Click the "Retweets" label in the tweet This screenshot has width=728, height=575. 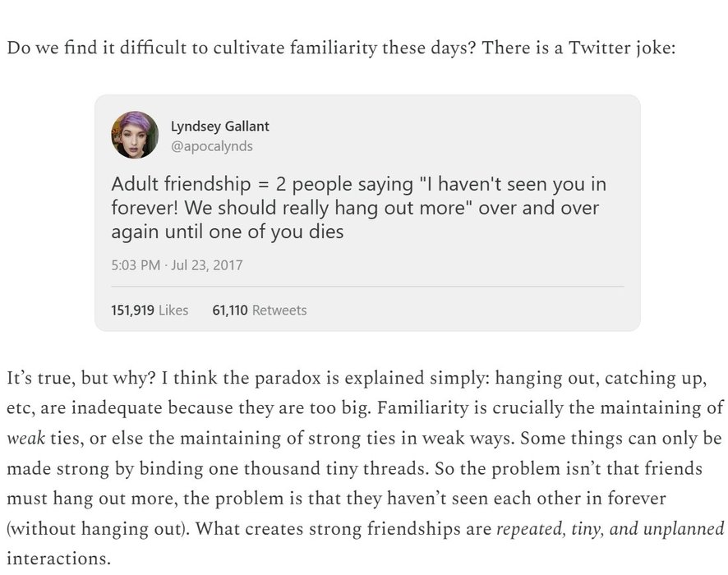[x=279, y=310]
